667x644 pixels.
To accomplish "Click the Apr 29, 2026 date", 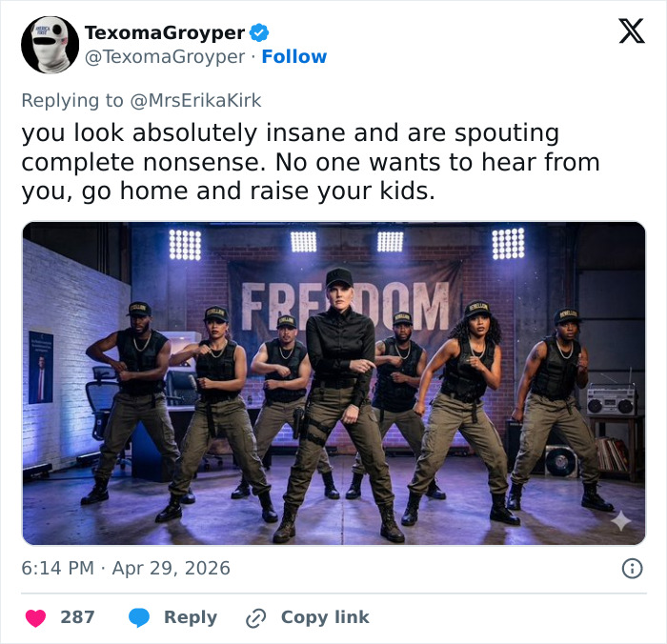I will [171, 568].
